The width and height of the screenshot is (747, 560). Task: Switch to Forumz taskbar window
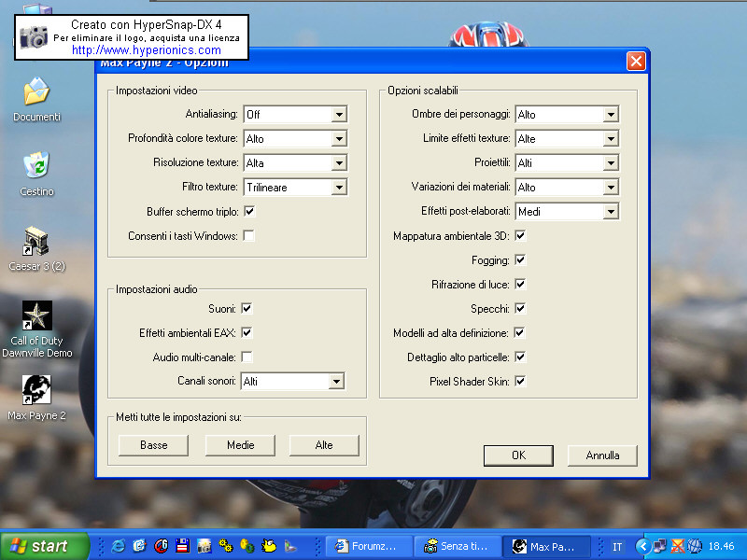(x=369, y=546)
